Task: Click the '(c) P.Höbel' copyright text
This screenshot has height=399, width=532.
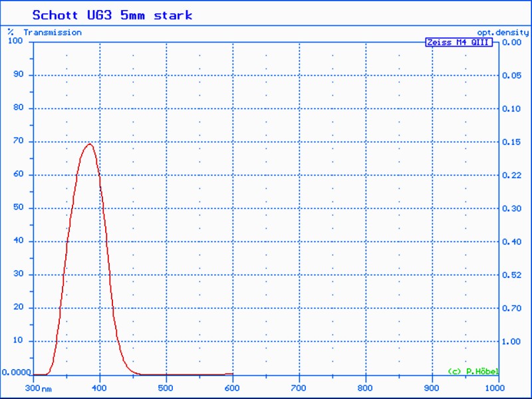Action: tap(473, 371)
